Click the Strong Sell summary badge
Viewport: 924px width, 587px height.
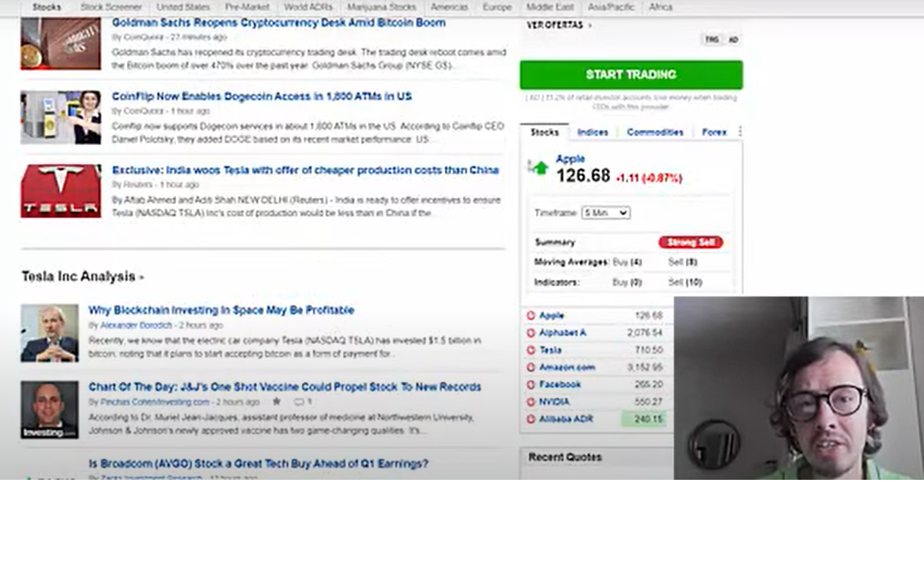(691, 242)
